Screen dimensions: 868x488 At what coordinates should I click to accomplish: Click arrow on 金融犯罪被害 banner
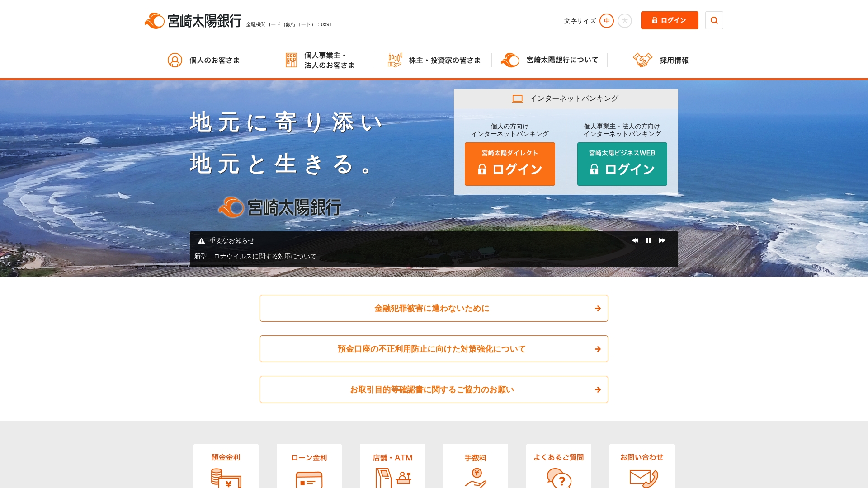[x=598, y=308]
